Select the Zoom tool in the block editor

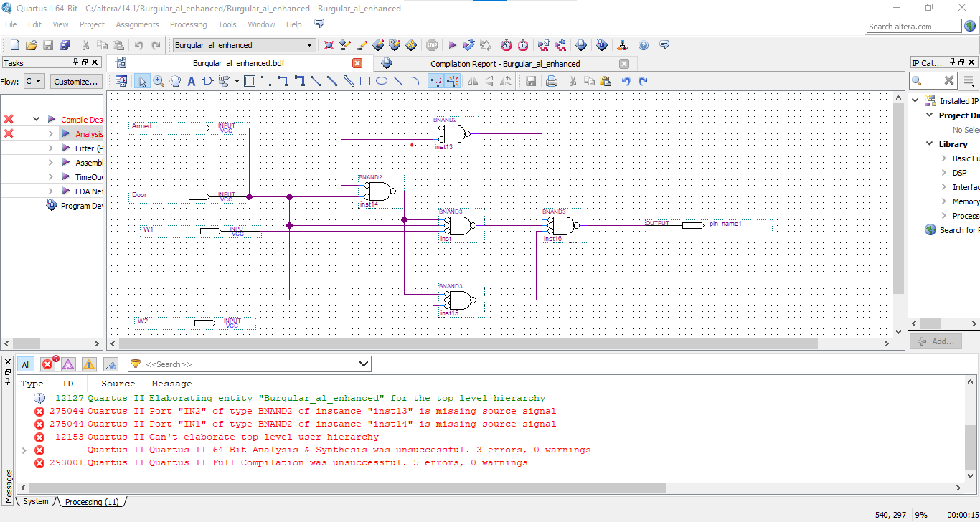tap(158, 81)
